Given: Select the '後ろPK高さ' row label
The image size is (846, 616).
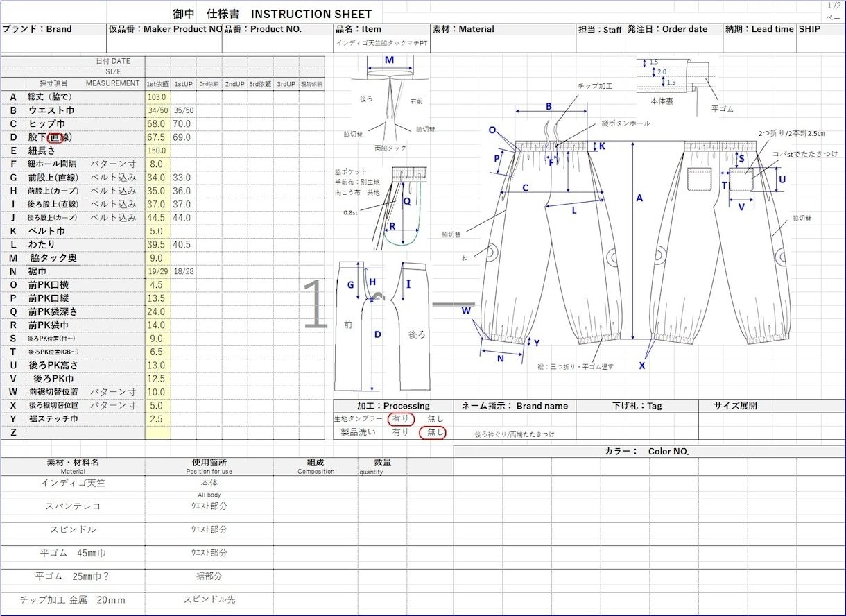Looking at the screenshot, I should [x=53, y=365].
